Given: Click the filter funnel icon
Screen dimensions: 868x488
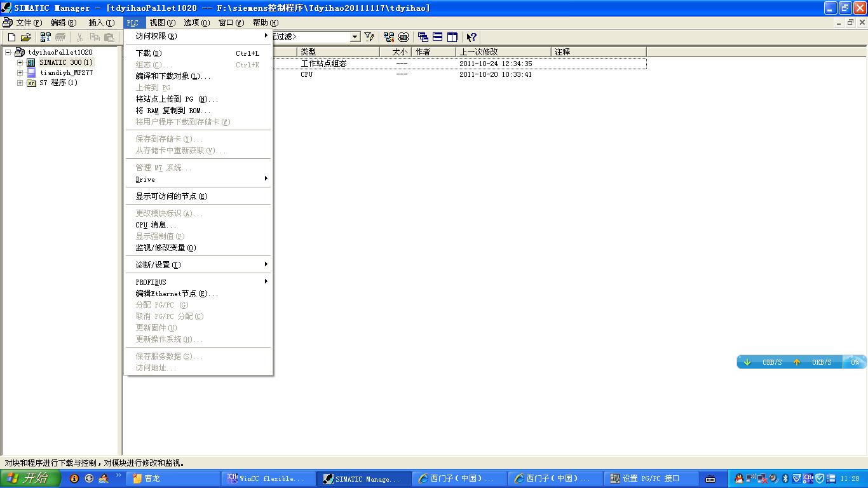Looking at the screenshot, I should pos(369,37).
